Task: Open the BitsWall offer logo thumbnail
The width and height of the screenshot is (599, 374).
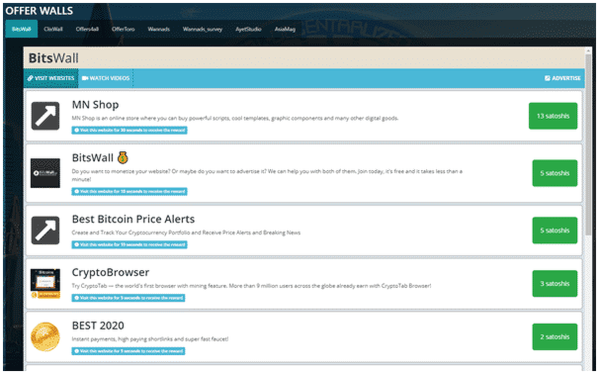Action: (x=45, y=173)
